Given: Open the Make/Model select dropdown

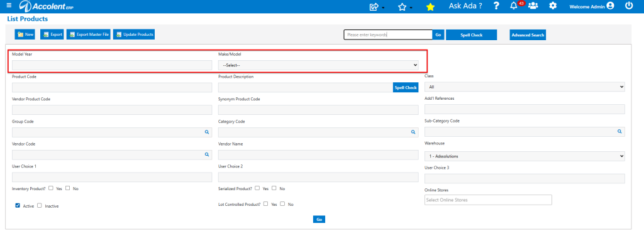Looking at the screenshot, I should pos(318,65).
